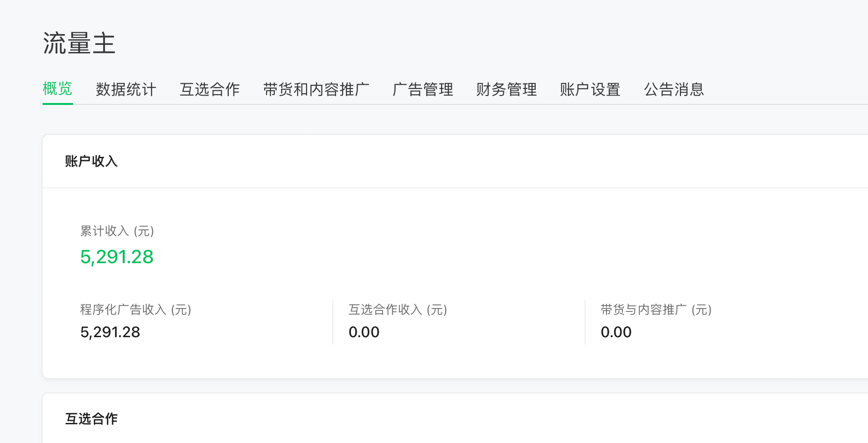The height and width of the screenshot is (443, 868).
Task: Click the green 5,291.28 total income figure
Action: coord(117,257)
